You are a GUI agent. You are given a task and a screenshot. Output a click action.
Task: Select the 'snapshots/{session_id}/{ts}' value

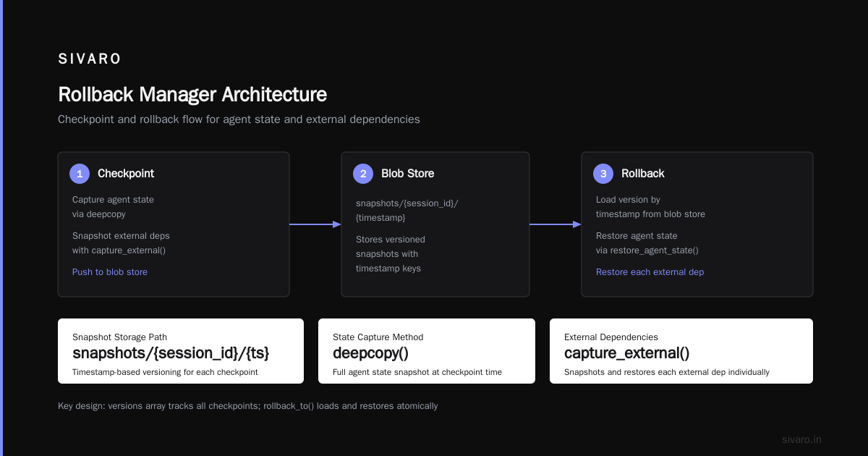pos(171,354)
